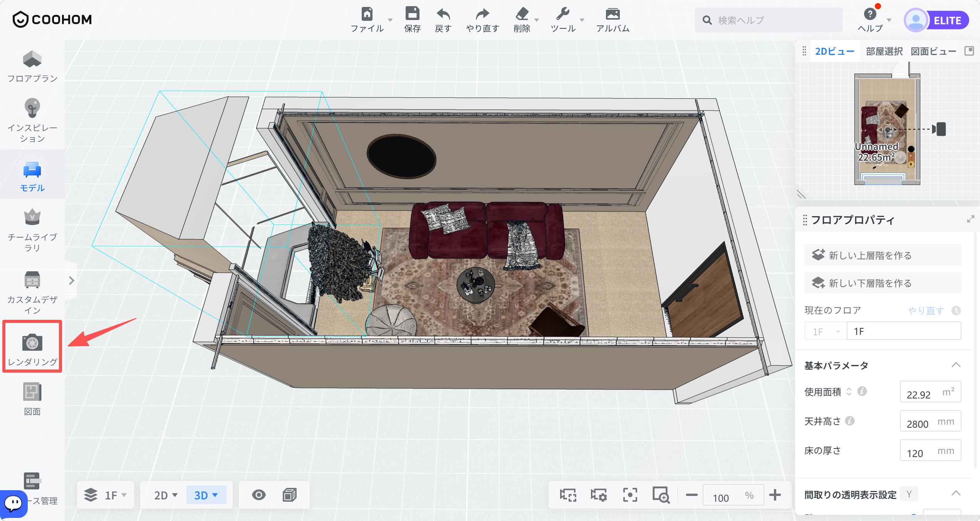Click the minus zoom-out button

coord(692,495)
